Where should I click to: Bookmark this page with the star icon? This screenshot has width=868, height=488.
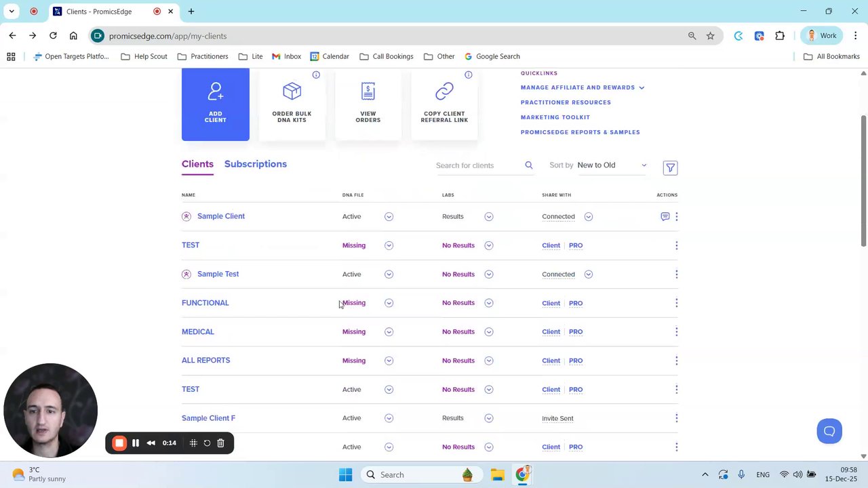710,36
